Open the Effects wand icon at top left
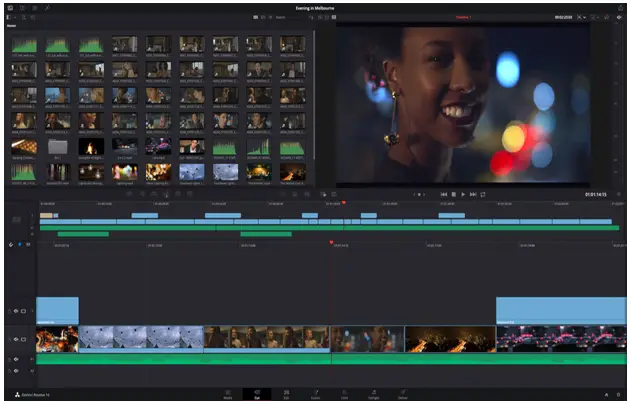The height and width of the screenshot is (404, 631). [x=47, y=8]
